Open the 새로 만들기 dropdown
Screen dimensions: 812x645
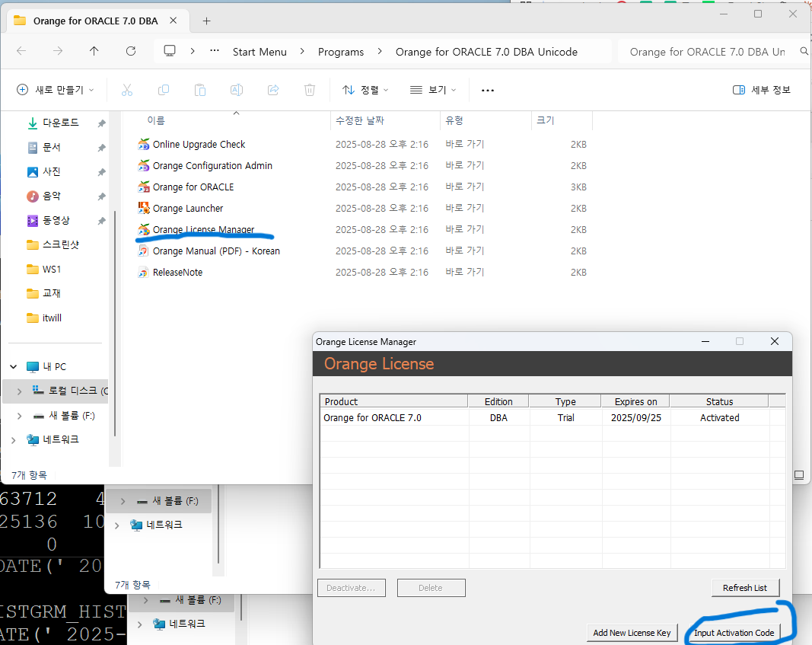coord(56,90)
